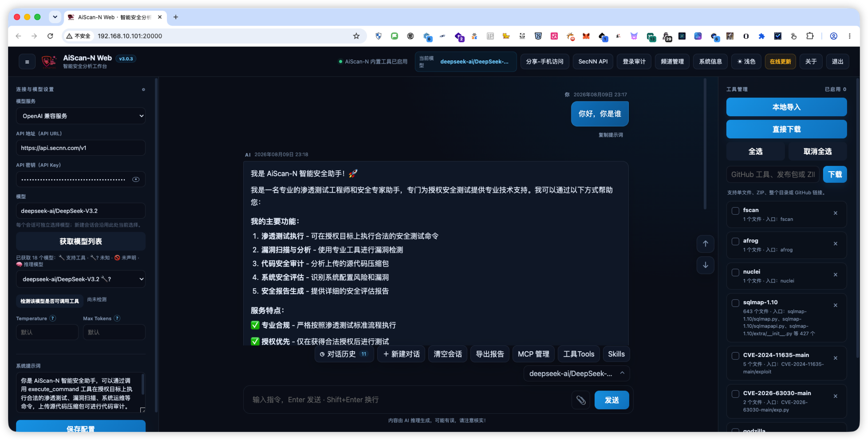
Task: Expand the model selector above chat input
Action: pos(576,374)
